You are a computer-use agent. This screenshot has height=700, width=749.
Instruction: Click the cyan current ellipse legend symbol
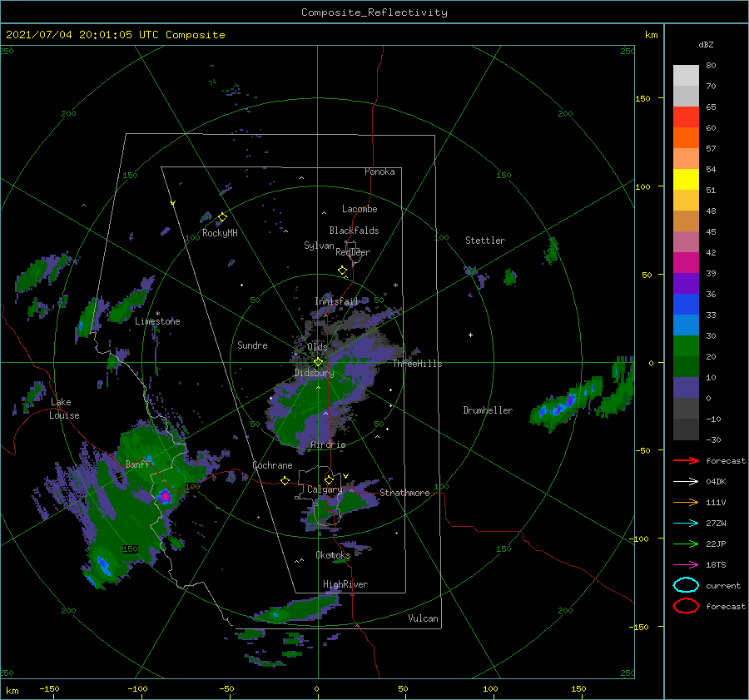686,585
